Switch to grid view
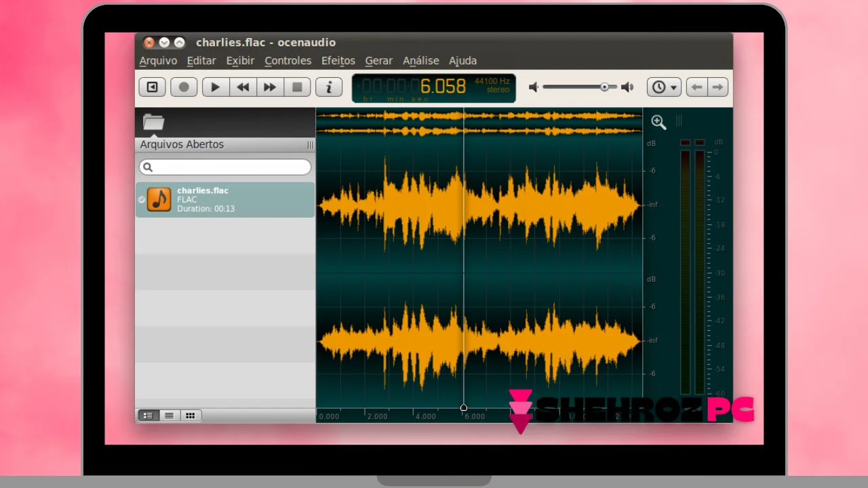The image size is (868, 488). (191, 415)
